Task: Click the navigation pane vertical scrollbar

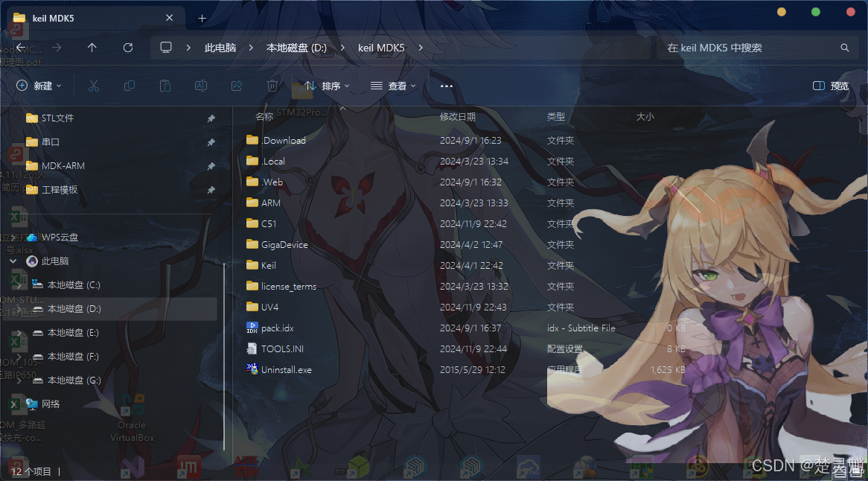Action: tap(224, 357)
